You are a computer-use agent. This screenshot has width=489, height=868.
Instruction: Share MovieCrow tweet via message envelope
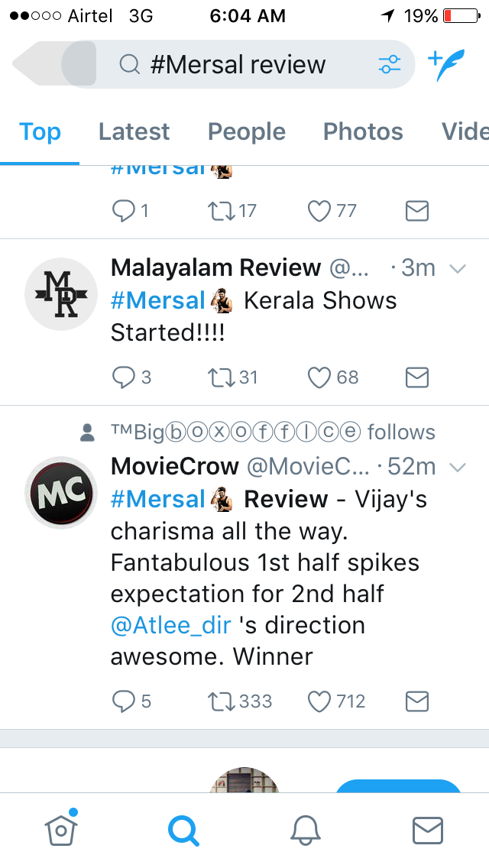pyautogui.click(x=417, y=701)
